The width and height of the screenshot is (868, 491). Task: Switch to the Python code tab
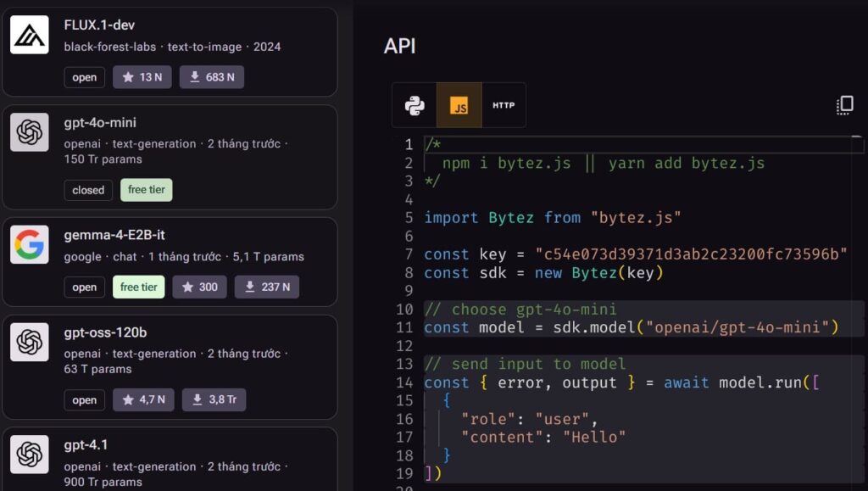415,105
